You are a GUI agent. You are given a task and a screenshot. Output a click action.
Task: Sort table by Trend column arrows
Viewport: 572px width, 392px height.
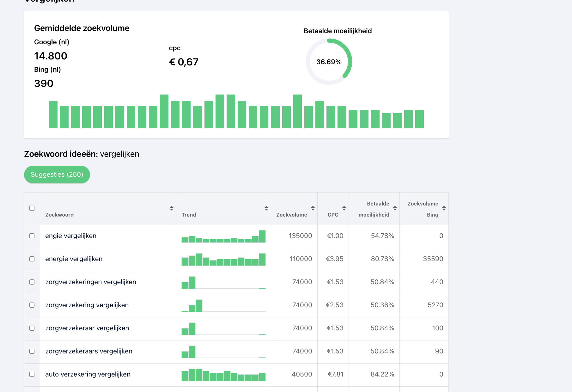[266, 208]
